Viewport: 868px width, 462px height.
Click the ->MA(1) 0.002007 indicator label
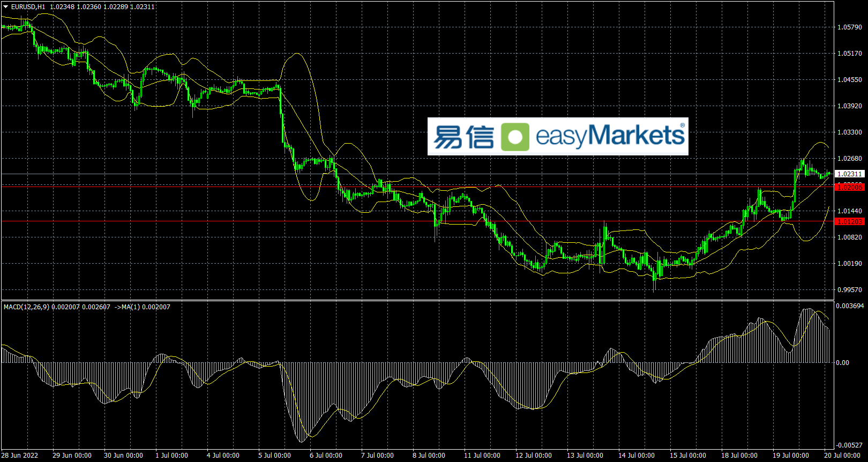[x=143, y=307]
